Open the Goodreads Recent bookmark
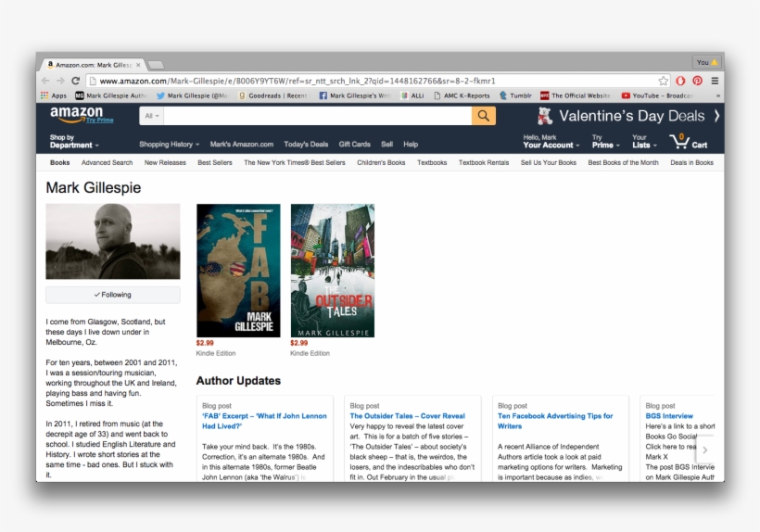 tap(272, 95)
